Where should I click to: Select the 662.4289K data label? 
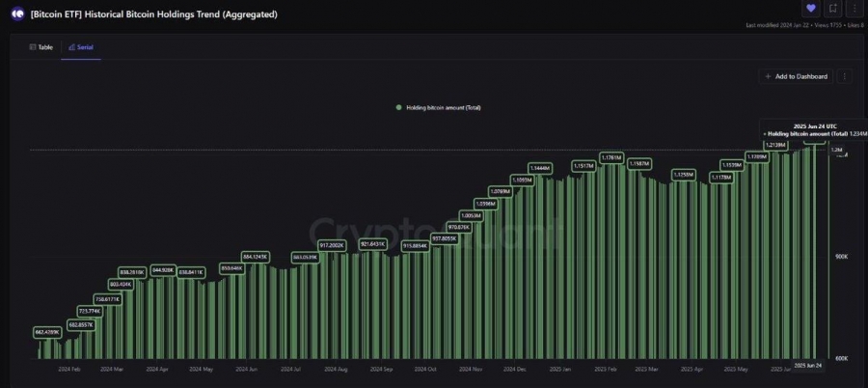[x=47, y=332]
